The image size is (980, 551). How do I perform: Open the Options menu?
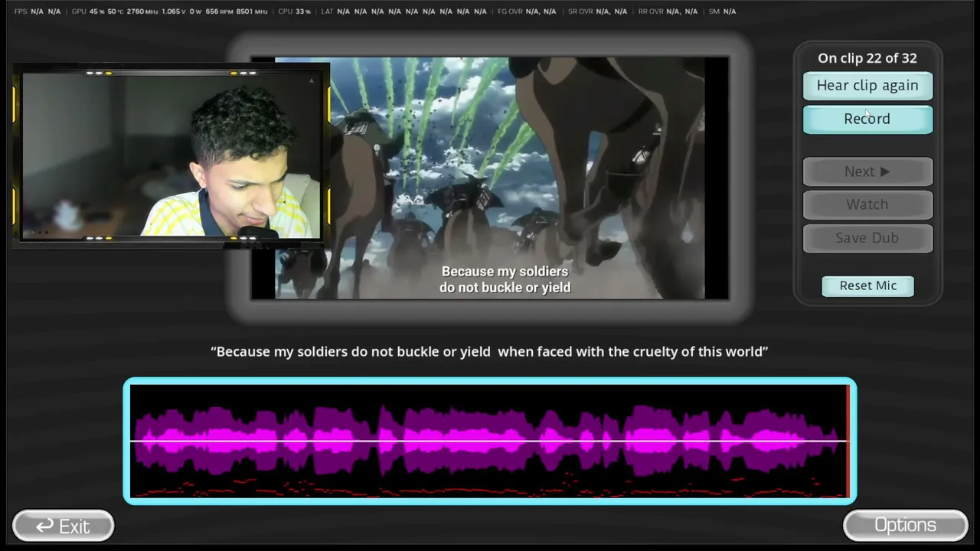point(905,525)
